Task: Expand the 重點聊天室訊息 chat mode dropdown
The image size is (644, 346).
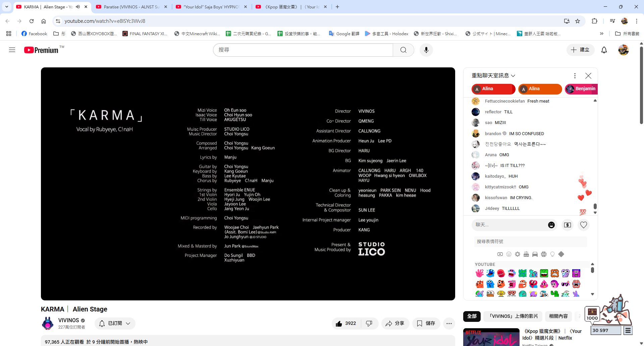Action: coord(493,76)
